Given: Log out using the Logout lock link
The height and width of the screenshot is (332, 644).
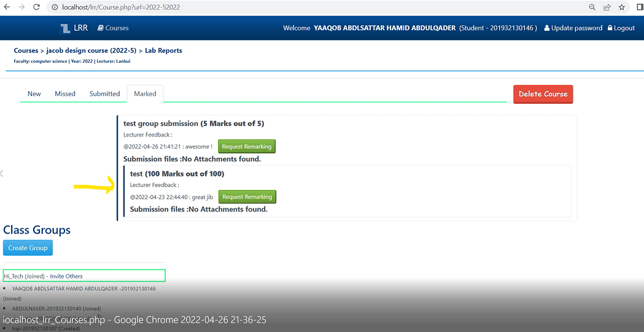Looking at the screenshot, I should (x=621, y=28).
